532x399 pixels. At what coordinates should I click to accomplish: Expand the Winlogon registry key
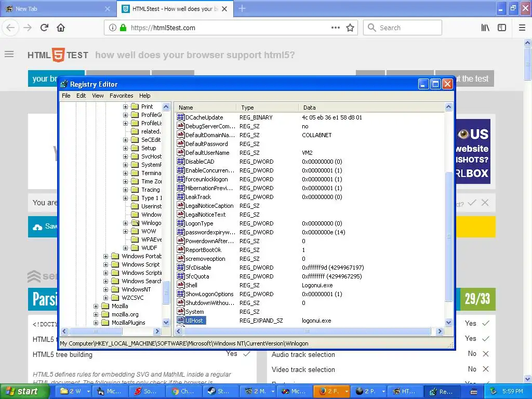click(125, 222)
